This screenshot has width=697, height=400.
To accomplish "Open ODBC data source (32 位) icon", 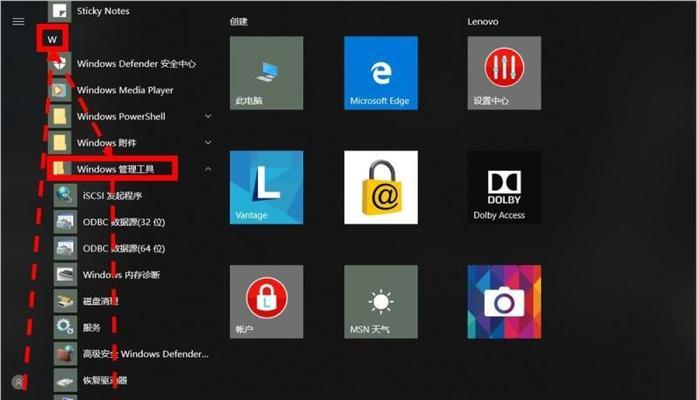I will coord(65,222).
